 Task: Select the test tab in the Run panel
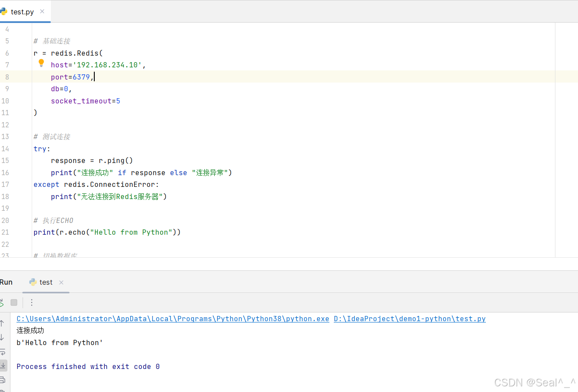(x=46, y=282)
